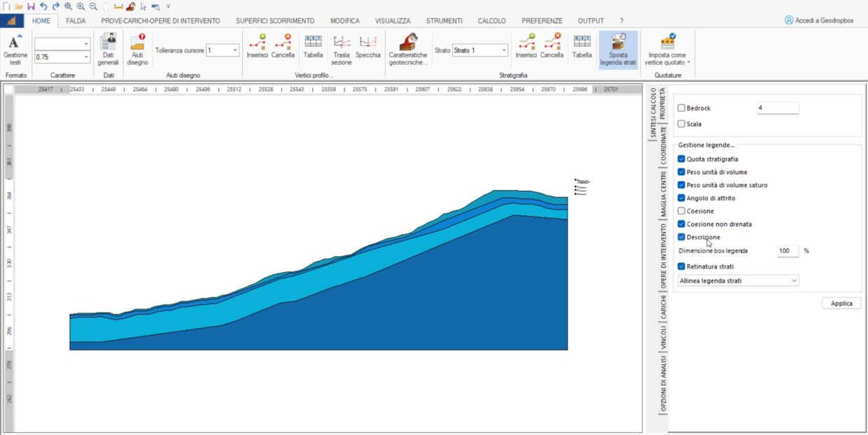This screenshot has height=435, width=868.
Task: Toggle the Coesione checkbox
Action: pyautogui.click(x=682, y=211)
